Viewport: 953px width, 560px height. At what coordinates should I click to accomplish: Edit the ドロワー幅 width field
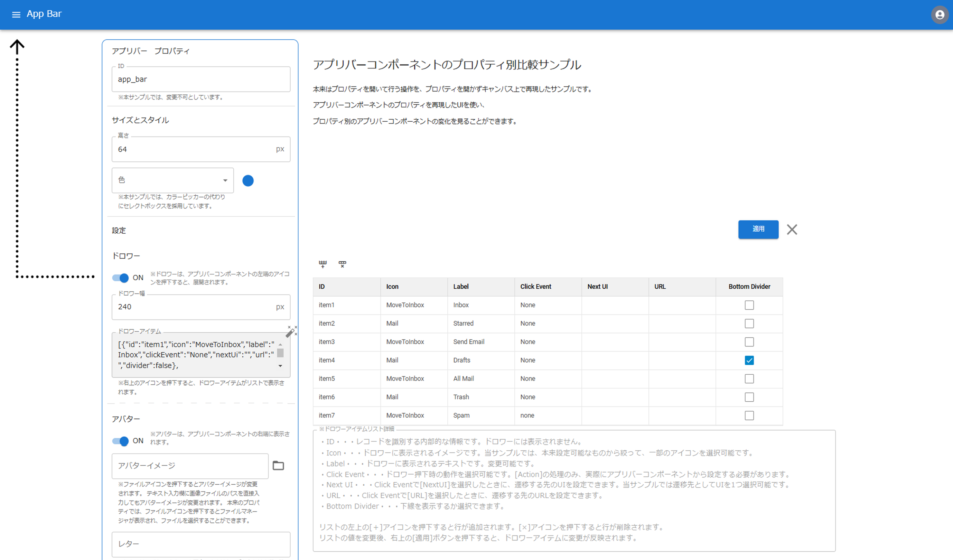coord(201,307)
